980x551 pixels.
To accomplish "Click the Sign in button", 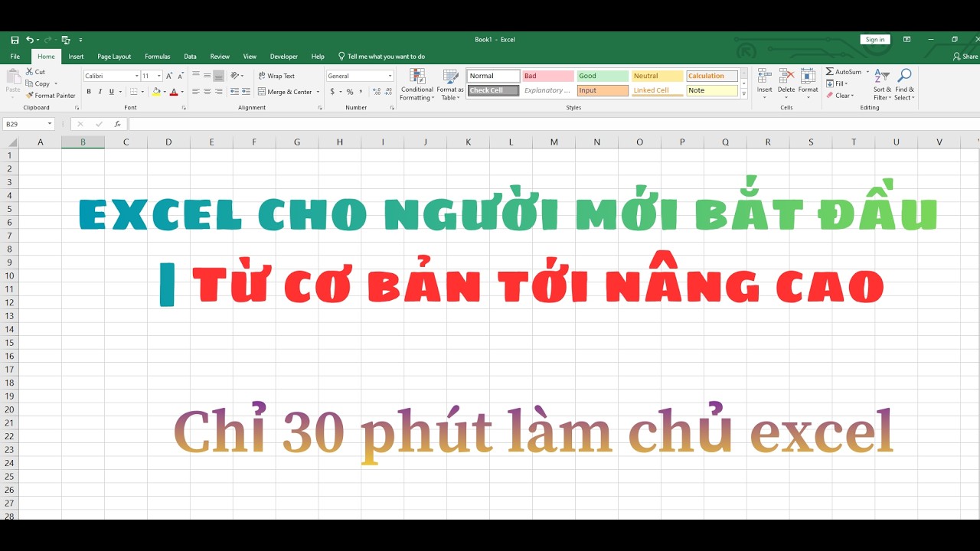I will (x=875, y=40).
